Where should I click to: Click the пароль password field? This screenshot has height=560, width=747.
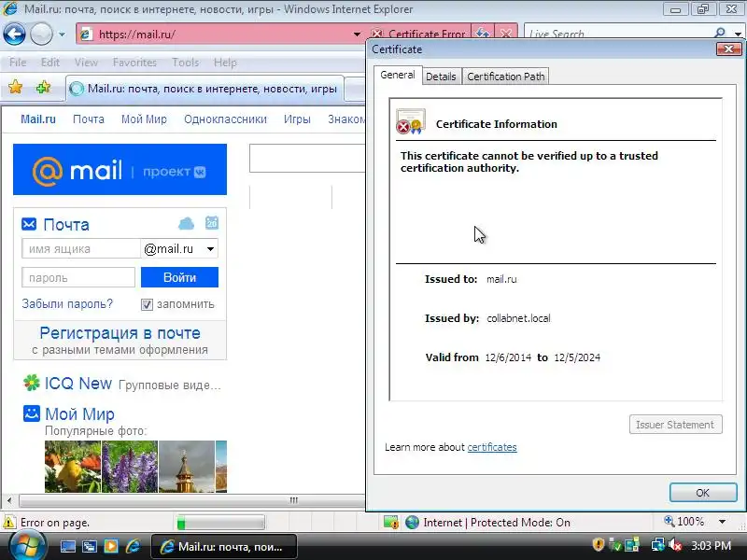point(78,277)
